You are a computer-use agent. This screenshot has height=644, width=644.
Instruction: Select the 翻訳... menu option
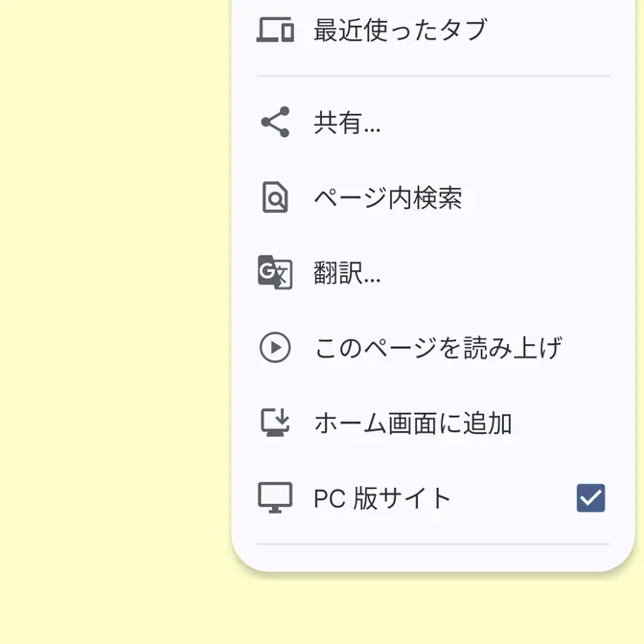tap(347, 274)
